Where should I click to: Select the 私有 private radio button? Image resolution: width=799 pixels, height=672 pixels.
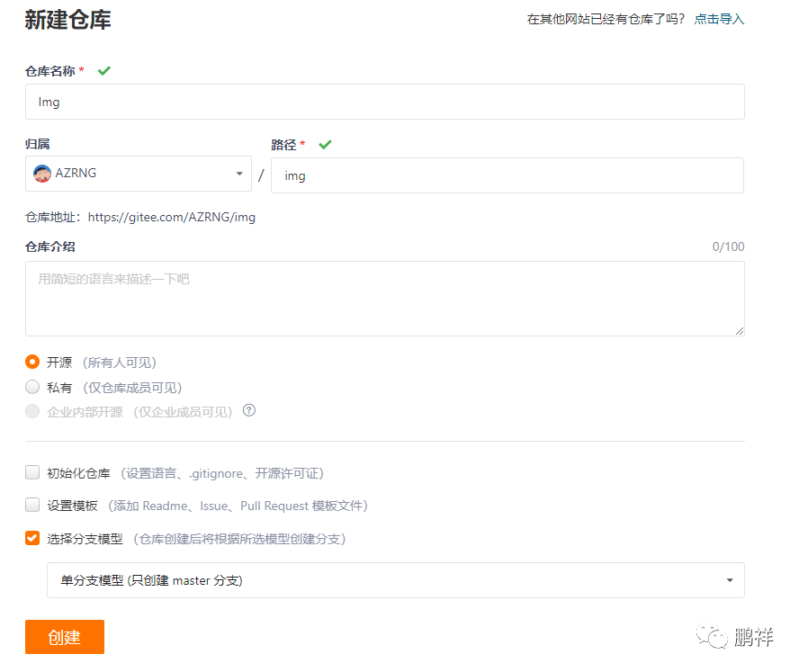pyautogui.click(x=32, y=387)
